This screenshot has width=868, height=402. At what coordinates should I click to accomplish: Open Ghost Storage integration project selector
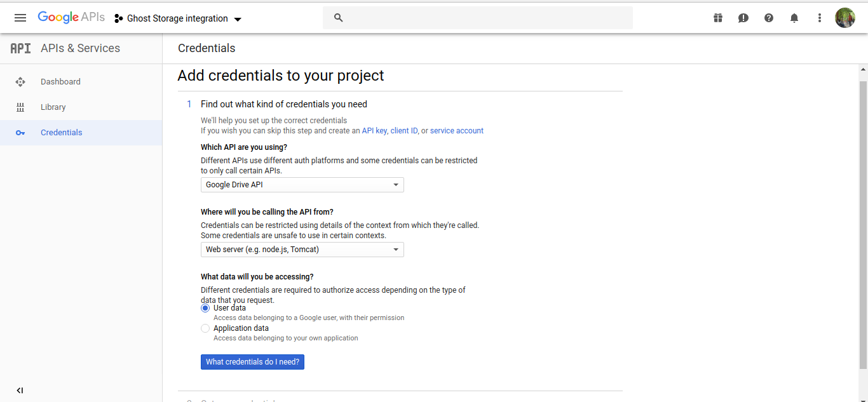point(178,18)
